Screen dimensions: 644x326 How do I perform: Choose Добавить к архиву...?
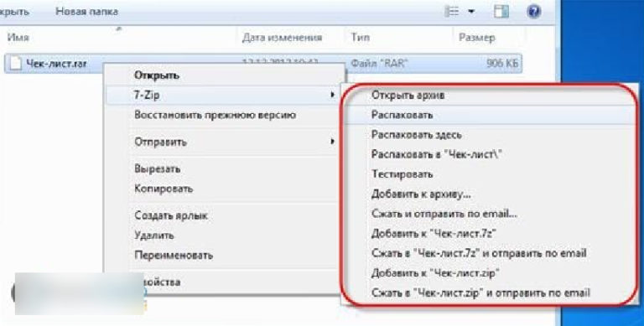point(421,194)
